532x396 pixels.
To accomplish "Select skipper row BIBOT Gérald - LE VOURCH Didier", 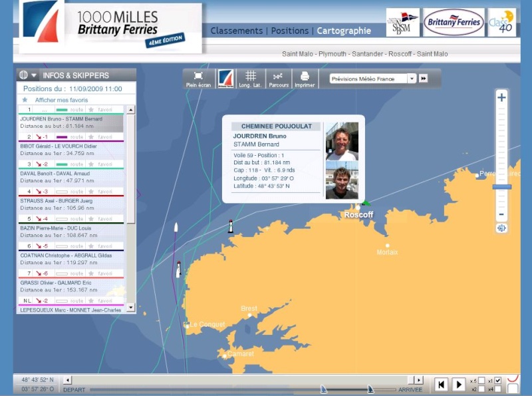I will click(71, 150).
